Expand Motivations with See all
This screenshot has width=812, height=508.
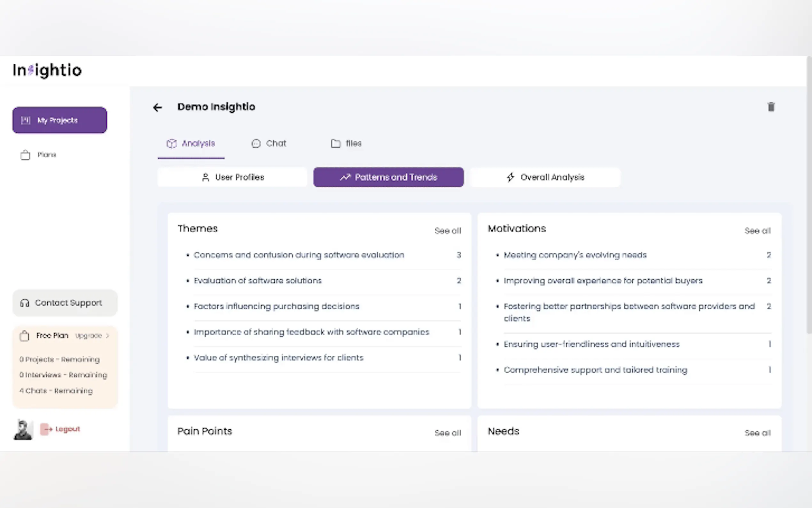tap(757, 231)
